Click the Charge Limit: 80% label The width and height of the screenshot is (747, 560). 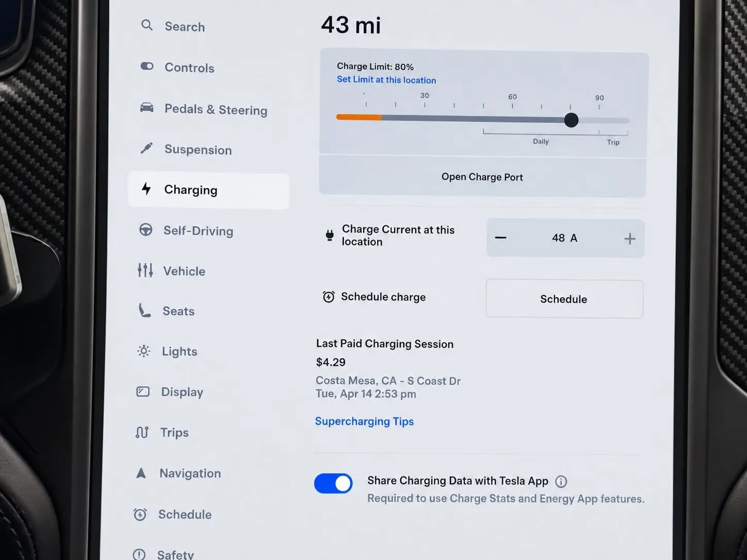pyautogui.click(x=375, y=67)
